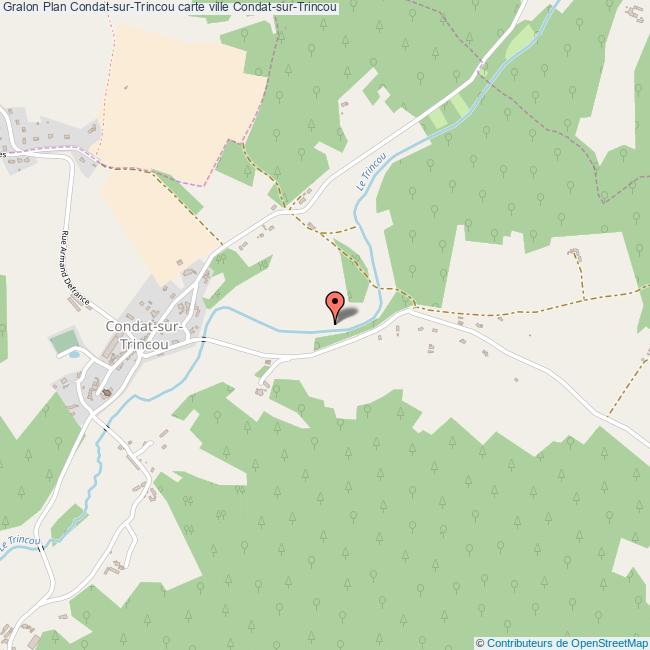
Task: Click the bridge marker near the bottom-left Le Trincou label
Action: [41, 548]
